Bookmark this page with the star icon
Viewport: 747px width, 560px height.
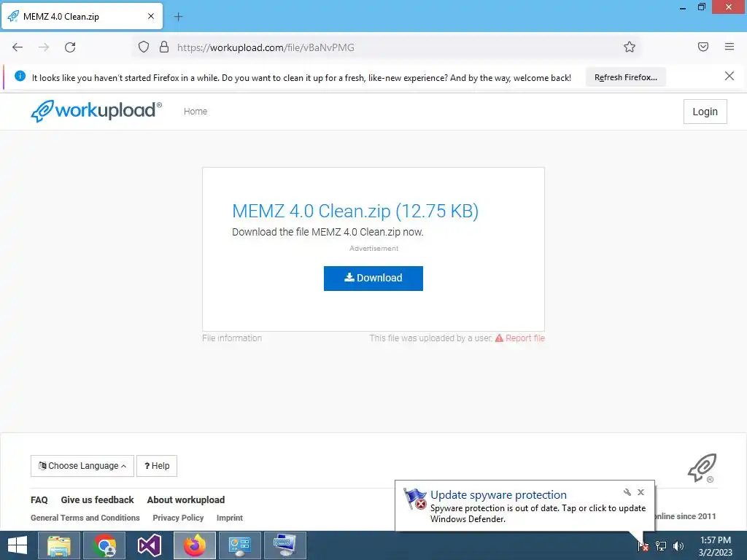pyautogui.click(x=630, y=47)
